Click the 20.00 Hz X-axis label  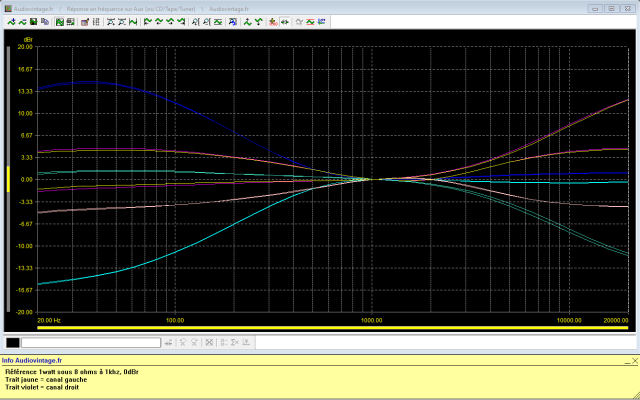point(49,320)
